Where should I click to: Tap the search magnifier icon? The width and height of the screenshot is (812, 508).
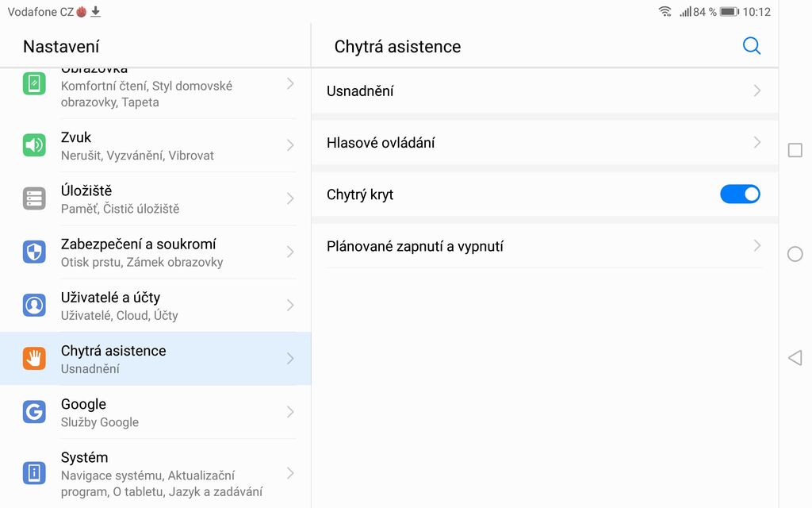point(751,46)
